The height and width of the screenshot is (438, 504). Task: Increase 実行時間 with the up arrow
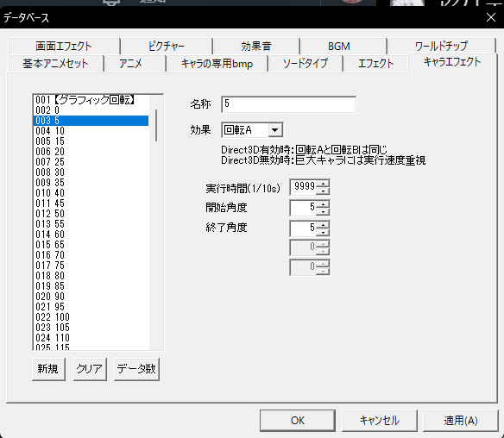[x=323, y=184]
